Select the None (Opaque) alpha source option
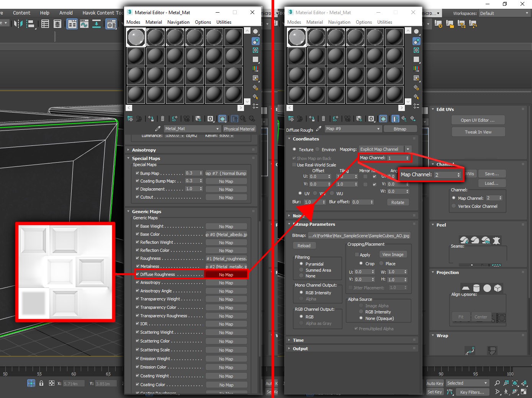 [361, 318]
